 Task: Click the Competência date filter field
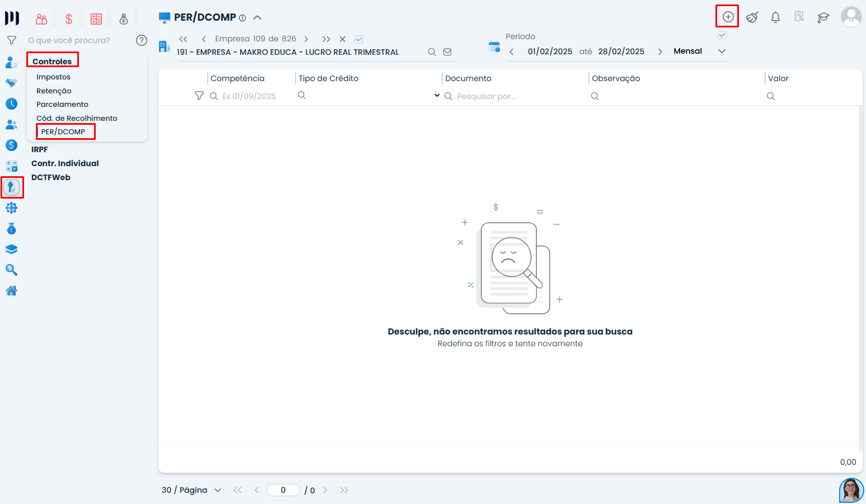point(249,96)
